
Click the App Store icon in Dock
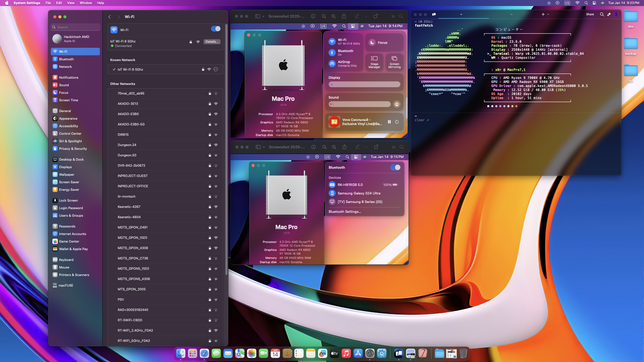pos(358,354)
